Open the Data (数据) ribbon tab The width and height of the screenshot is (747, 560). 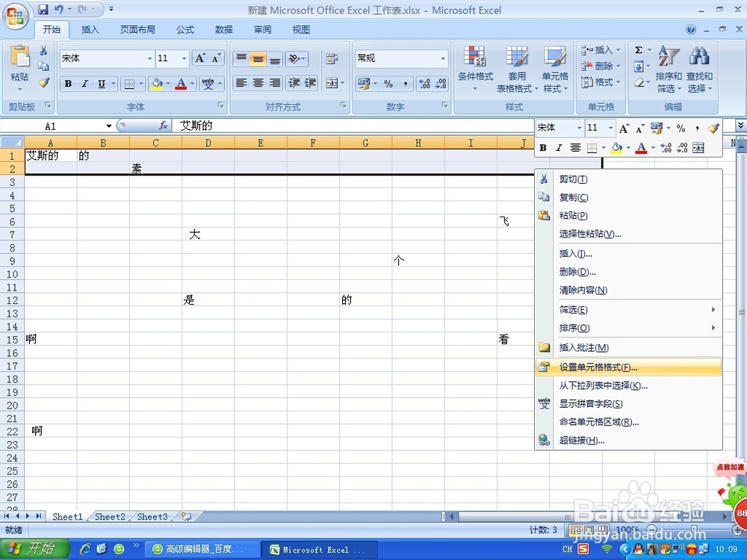click(223, 30)
